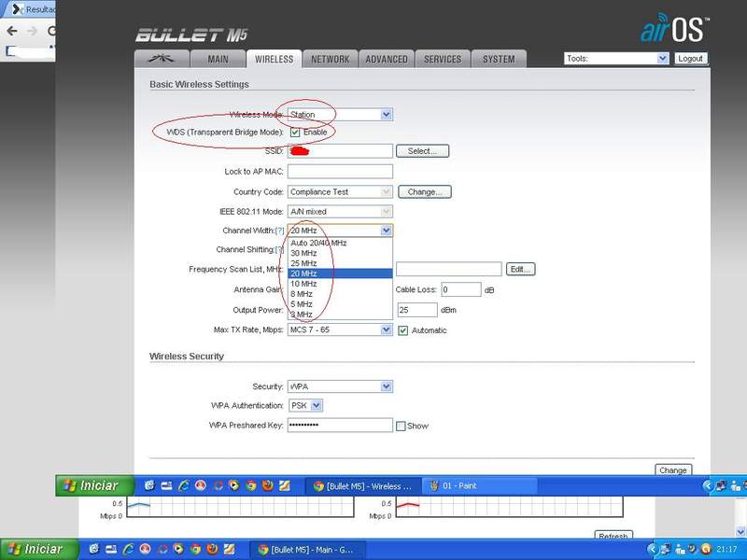The image size is (747, 560).
Task: Click the WPA Preshared Key field
Action: pos(340,426)
